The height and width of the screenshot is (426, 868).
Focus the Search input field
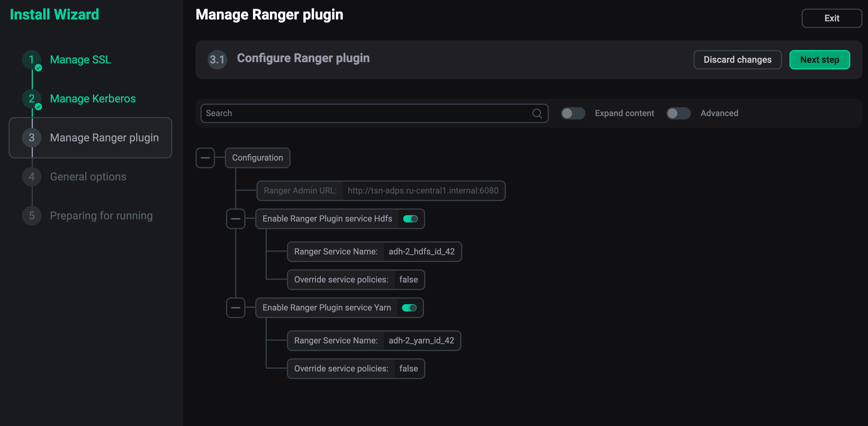pos(374,113)
